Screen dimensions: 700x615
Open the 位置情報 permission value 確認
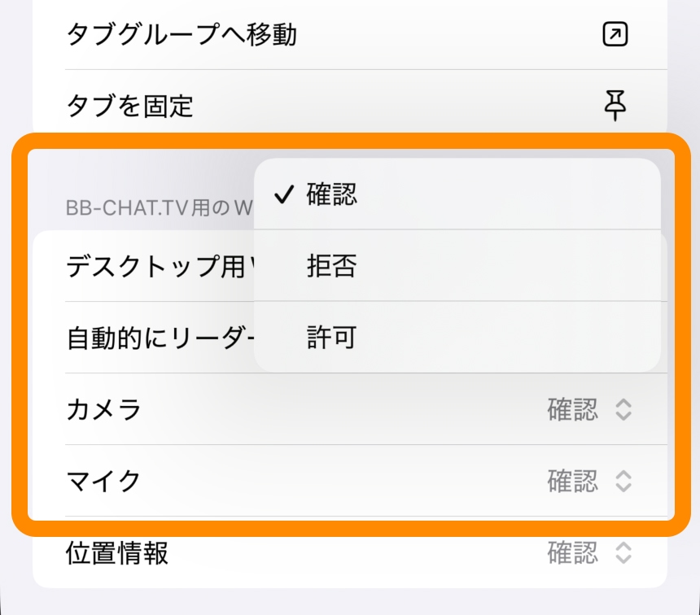[x=572, y=554]
